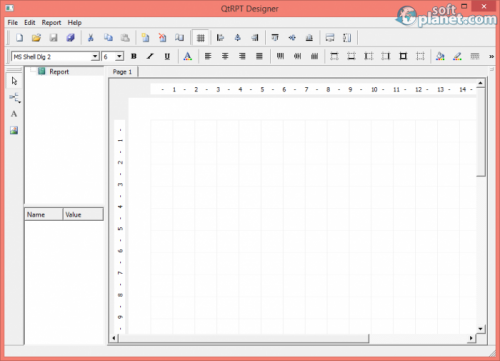
Task: Open the Help menu
Action: pos(75,23)
